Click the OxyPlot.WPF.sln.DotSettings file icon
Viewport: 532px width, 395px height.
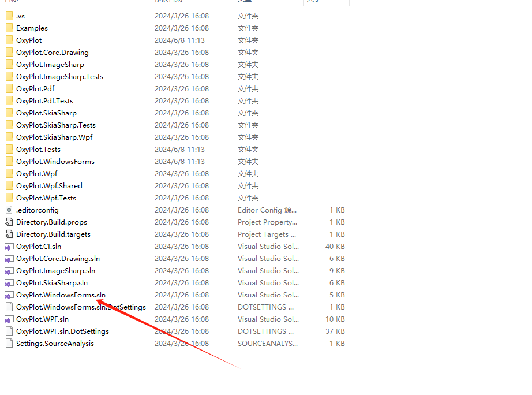[9, 331]
